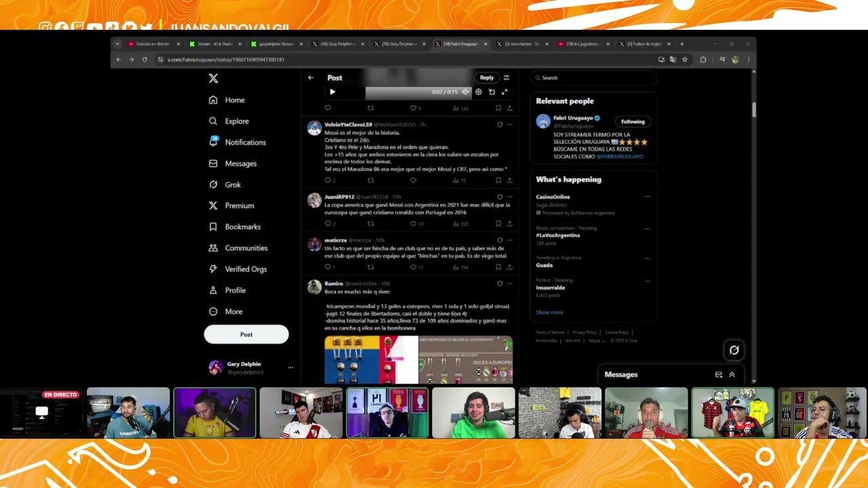
Task: Bookmark the JuaniRP912 reply
Action: (498, 224)
